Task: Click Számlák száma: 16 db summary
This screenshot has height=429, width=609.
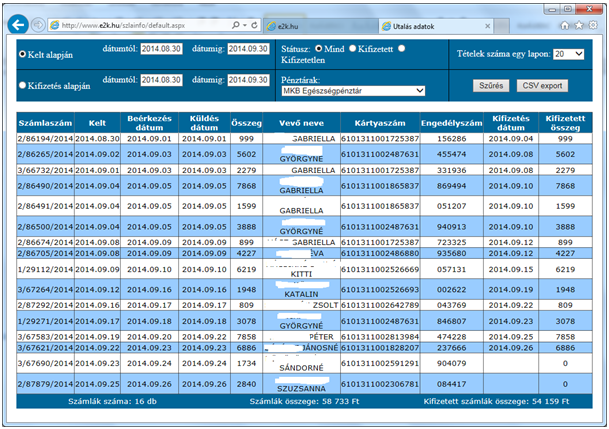Action: tap(112, 401)
